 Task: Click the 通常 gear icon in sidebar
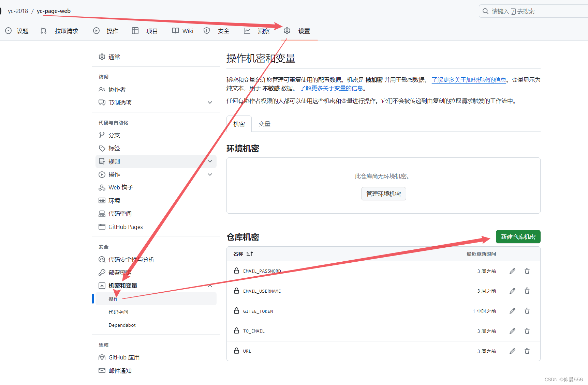(x=102, y=57)
